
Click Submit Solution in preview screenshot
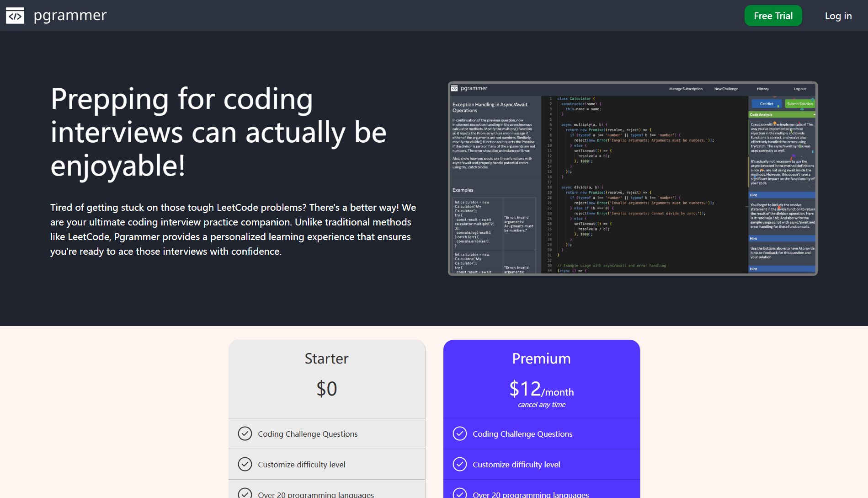799,104
